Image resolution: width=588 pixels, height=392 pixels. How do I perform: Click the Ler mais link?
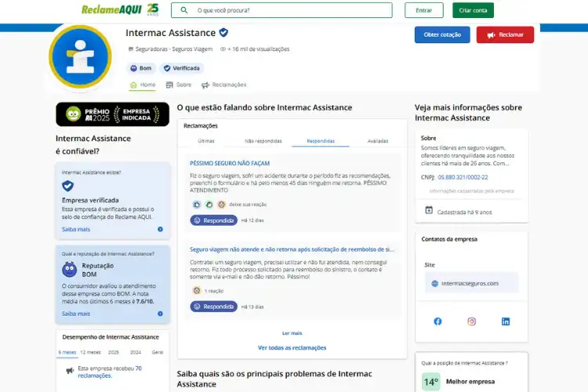pyautogui.click(x=292, y=333)
